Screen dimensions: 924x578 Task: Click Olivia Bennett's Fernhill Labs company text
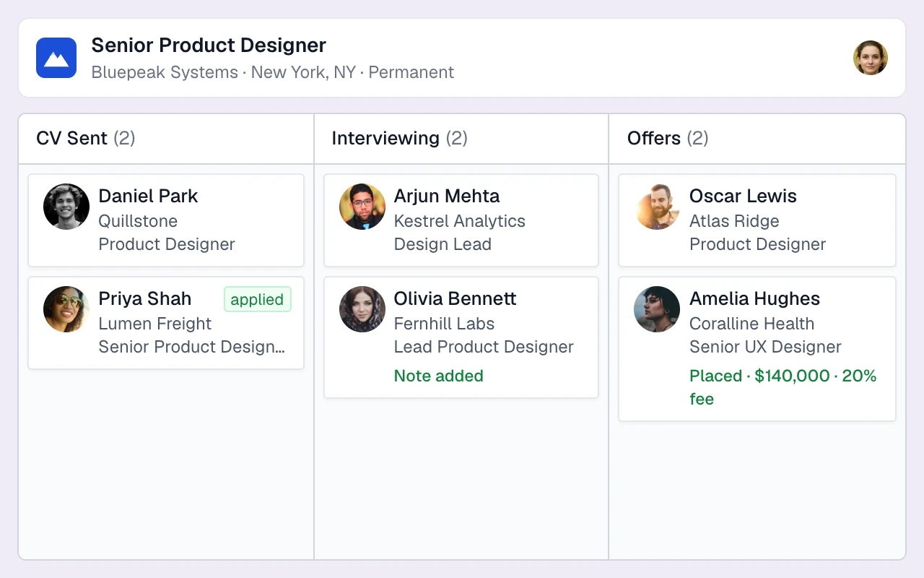444,324
